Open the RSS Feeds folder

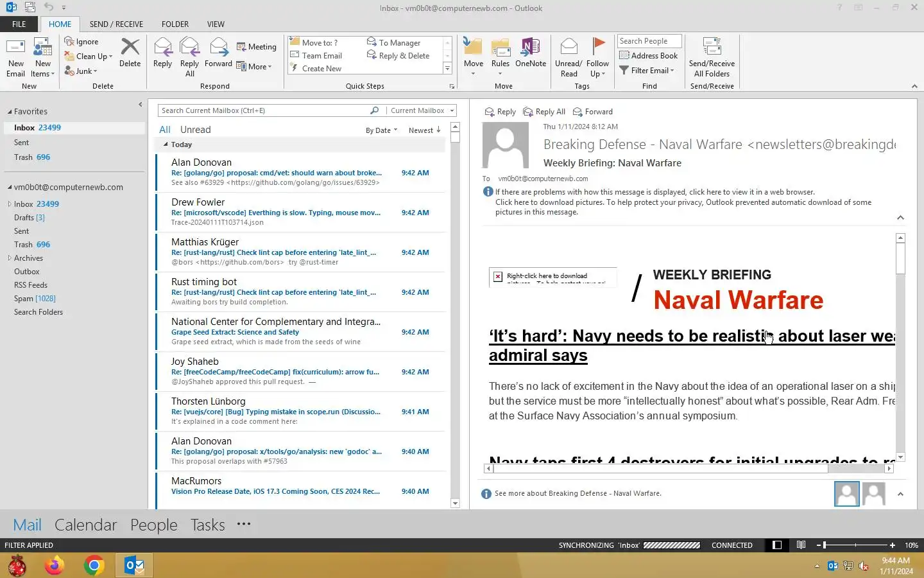pos(31,285)
